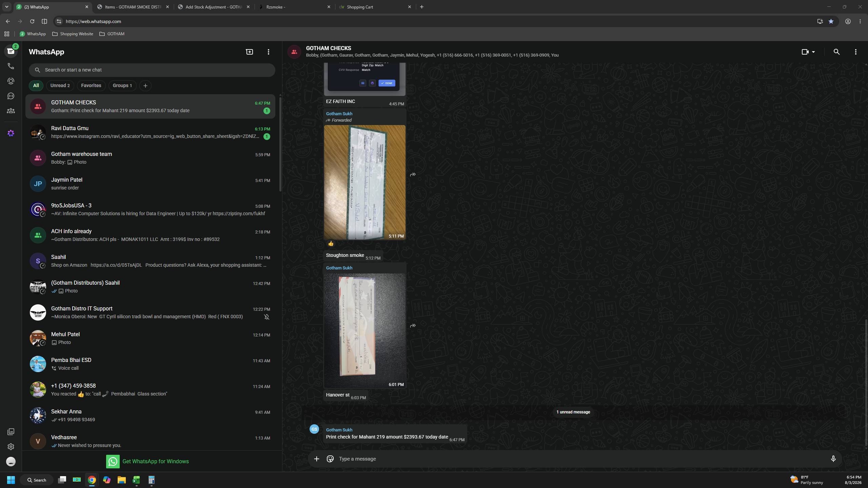Open the Hanover st check photo
The image size is (868, 488).
[x=365, y=330]
